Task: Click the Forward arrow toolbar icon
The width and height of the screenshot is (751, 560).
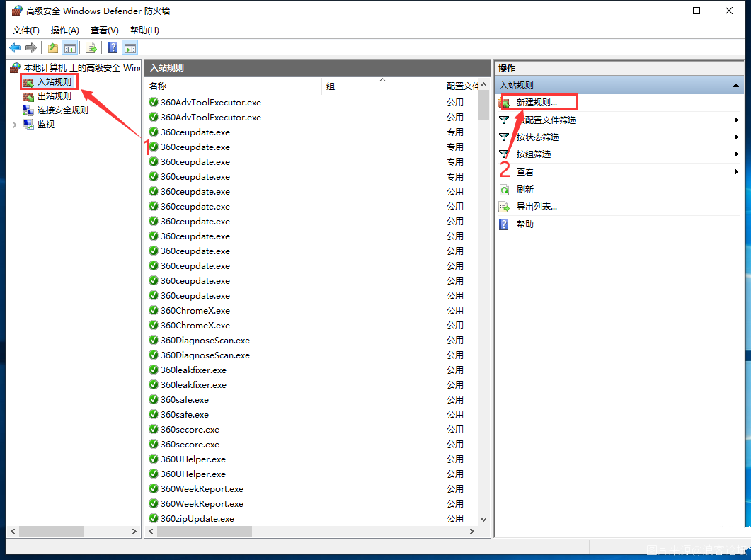Action: [31, 48]
